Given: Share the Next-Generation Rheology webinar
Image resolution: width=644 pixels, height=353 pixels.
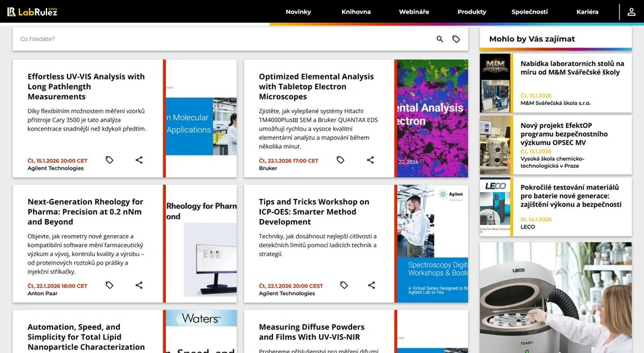Looking at the screenshot, I should point(139,286).
